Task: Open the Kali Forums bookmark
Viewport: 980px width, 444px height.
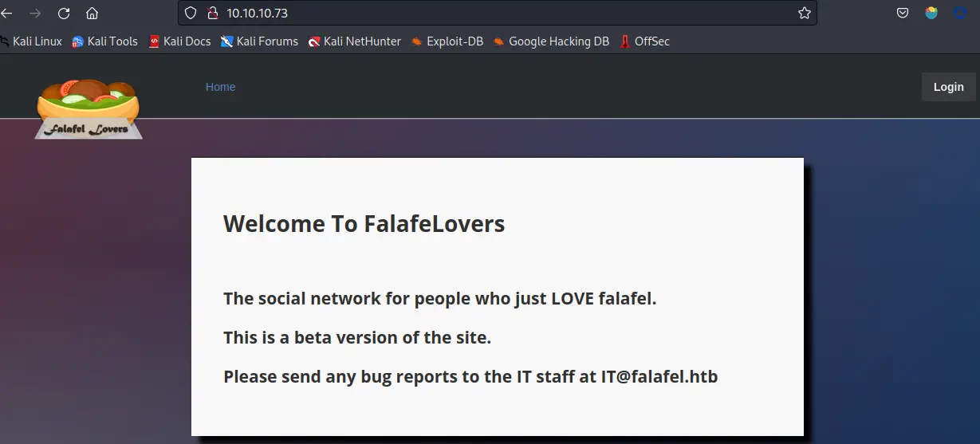Action: click(x=259, y=41)
